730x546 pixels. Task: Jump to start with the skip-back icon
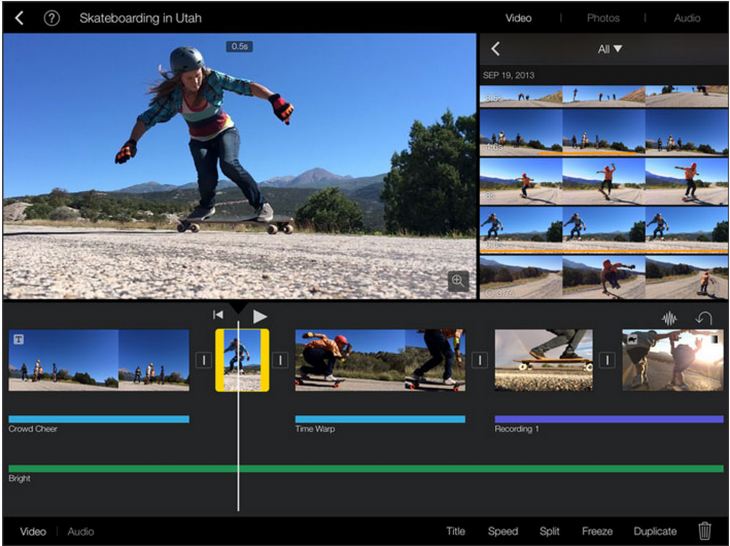pos(218,315)
